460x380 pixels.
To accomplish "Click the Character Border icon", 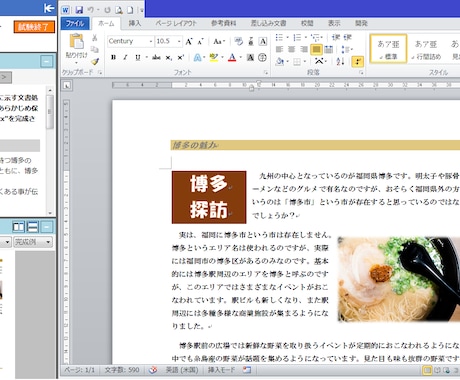I will [x=263, y=41].
